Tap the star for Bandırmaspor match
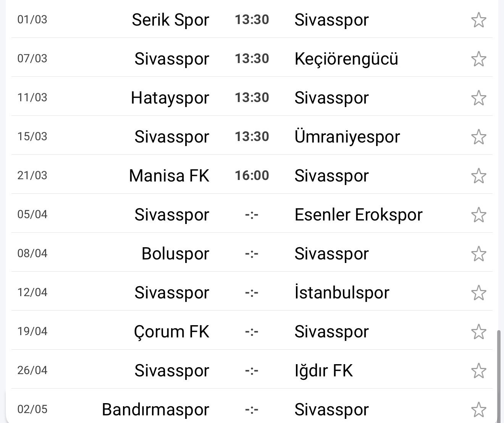504x423 pixels. (478, 410)
